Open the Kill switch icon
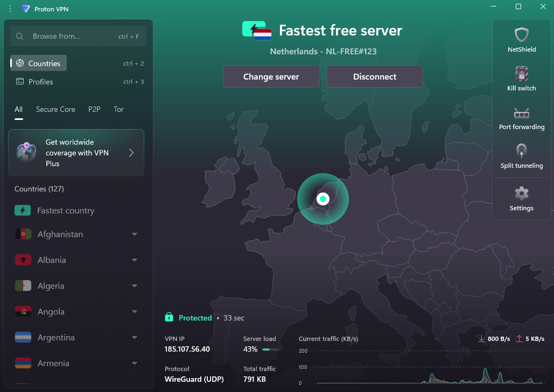 pos(522,74)
